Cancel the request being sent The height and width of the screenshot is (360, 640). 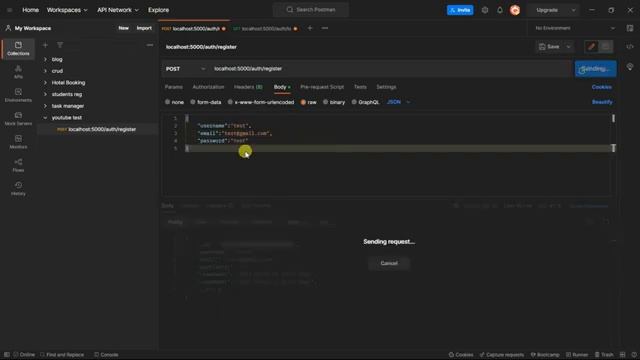click(389, 263)
